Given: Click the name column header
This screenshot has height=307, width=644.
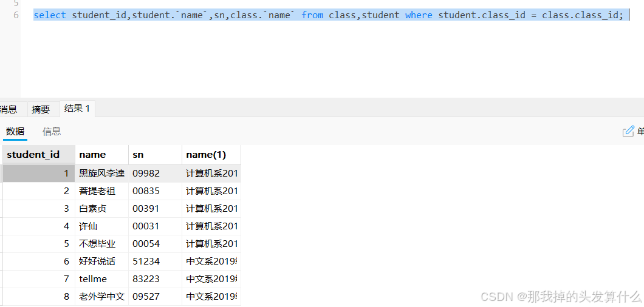Looking at the screenshot, I should pos(102,155).
